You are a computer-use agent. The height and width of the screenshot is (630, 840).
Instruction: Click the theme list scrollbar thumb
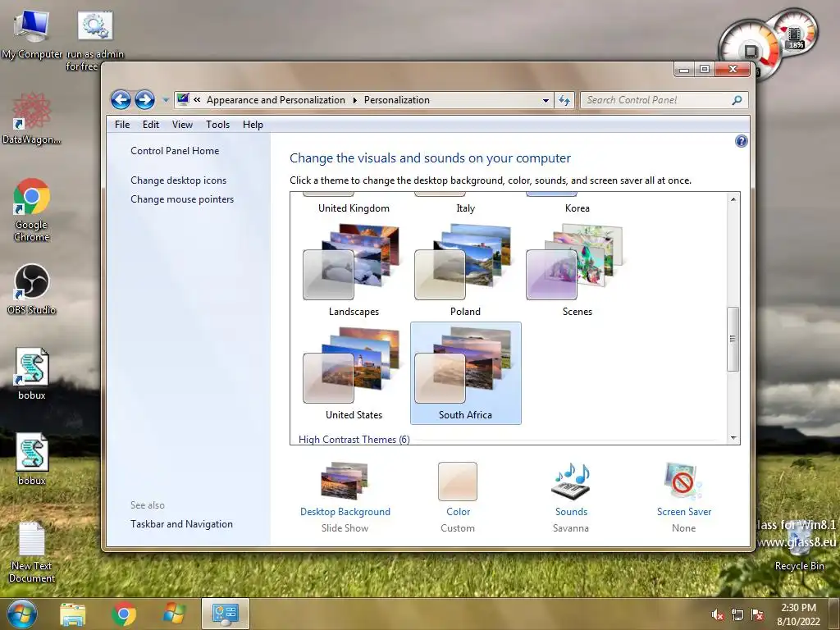point(733,339)
